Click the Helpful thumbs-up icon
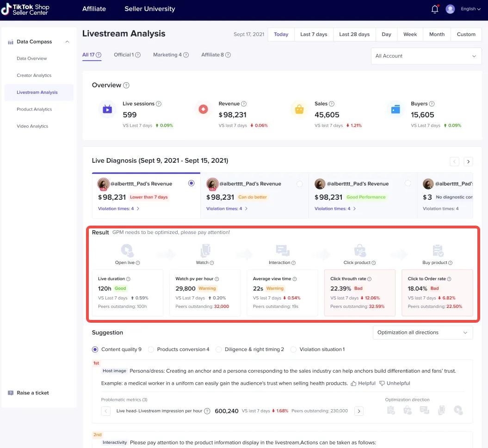 point(354,383)
